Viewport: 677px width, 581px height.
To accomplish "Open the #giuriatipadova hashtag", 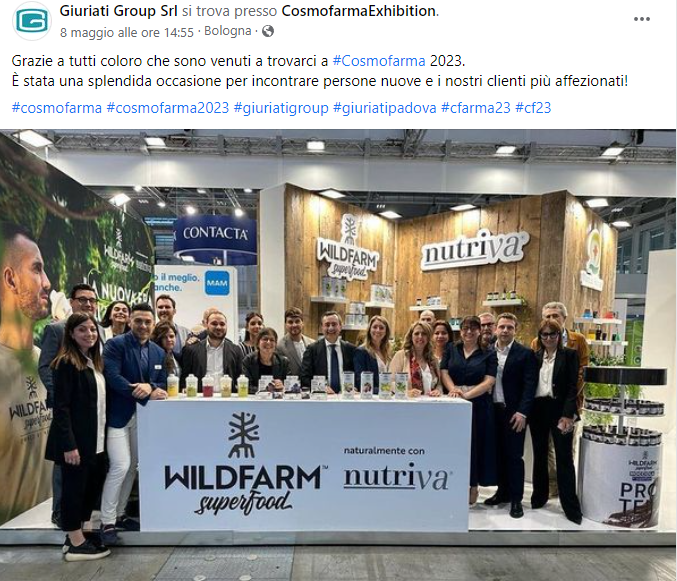I will pos(385,107).
